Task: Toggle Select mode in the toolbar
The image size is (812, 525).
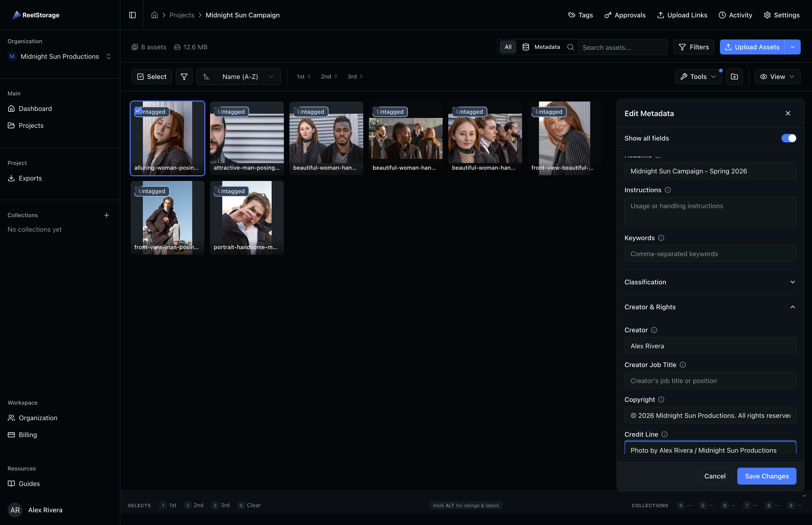Action: [151, 76]
